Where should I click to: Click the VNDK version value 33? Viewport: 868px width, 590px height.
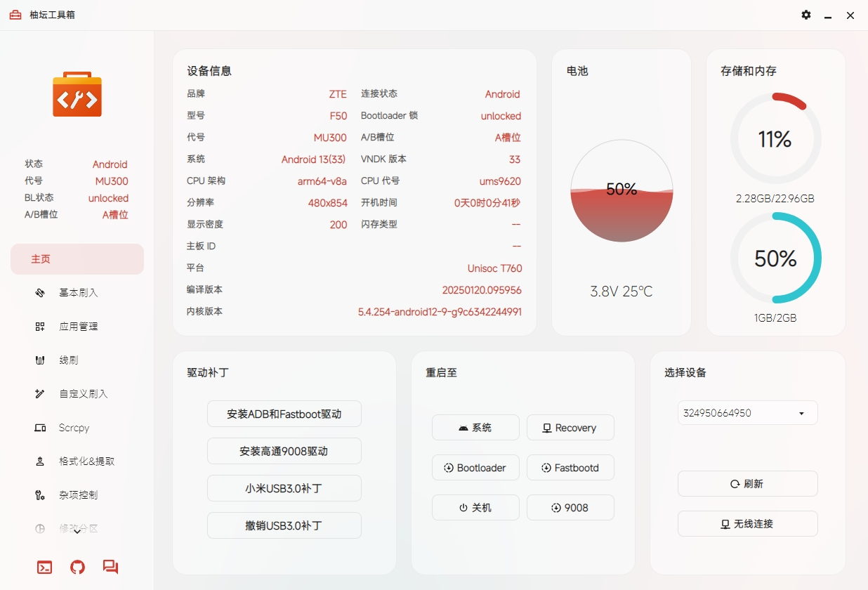(x=515, y=159)
